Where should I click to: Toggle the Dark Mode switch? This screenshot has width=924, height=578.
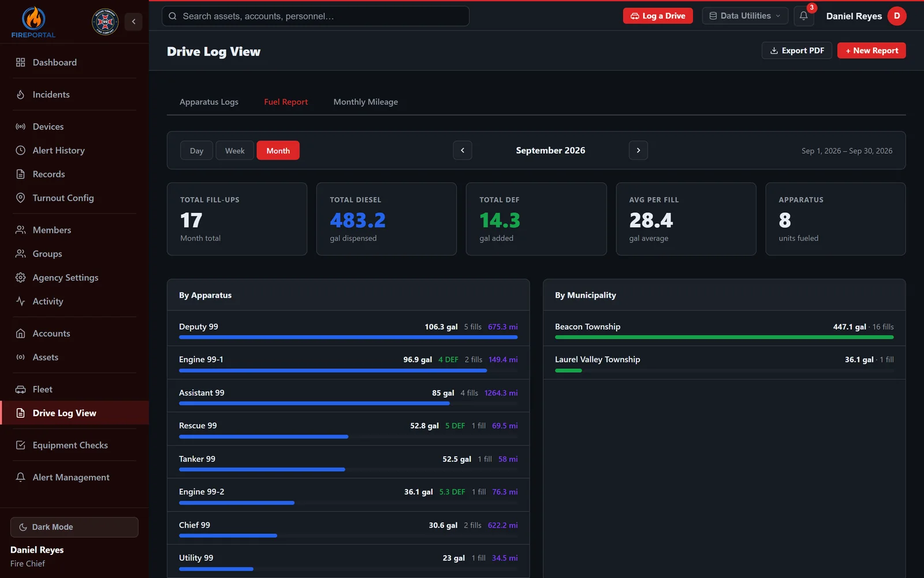point(74,527)
